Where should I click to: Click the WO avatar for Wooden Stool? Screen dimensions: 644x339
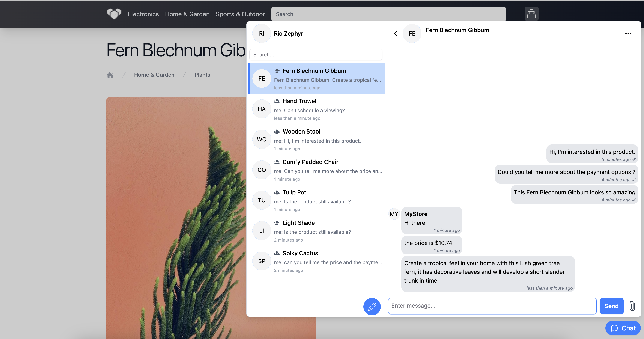[262, 139]
